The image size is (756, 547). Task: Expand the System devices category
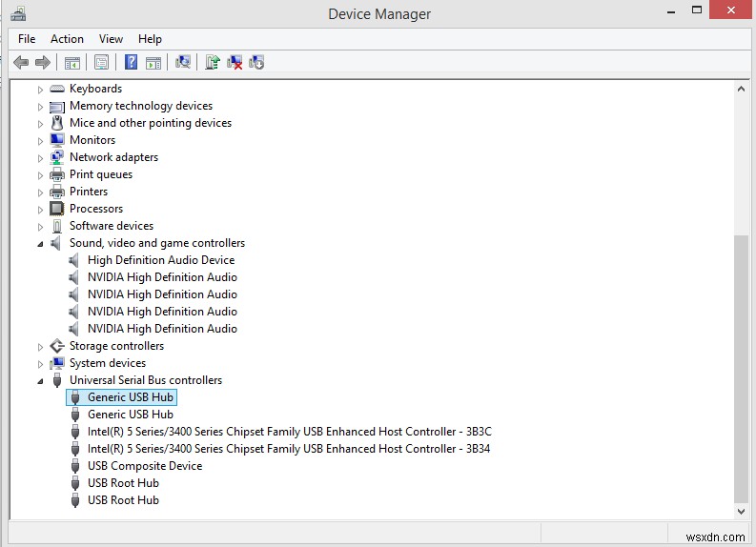[x=40, y=364]
